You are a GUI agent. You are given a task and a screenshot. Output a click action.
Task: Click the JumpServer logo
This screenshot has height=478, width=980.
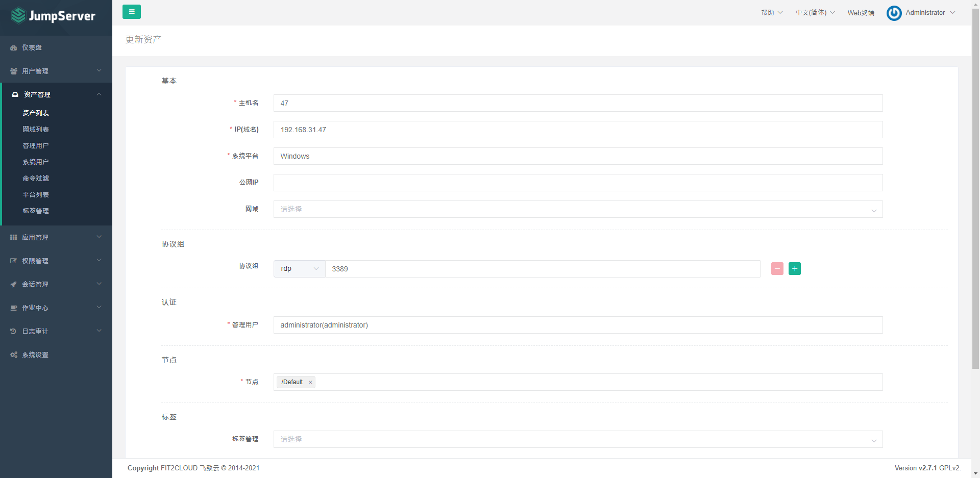coord(54,16)
